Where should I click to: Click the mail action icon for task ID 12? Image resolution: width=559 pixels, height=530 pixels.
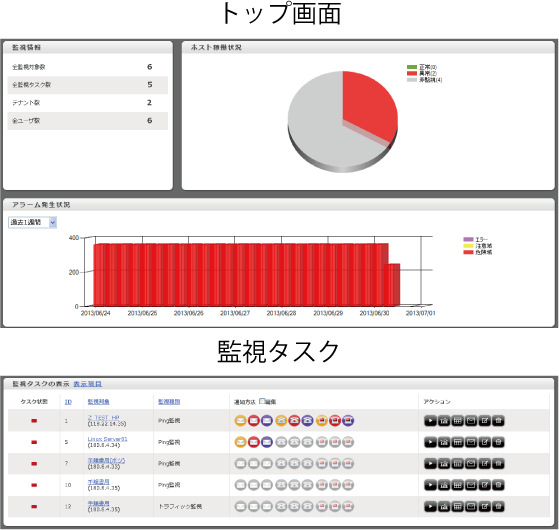pyautogui.click(x=471, y=506)
